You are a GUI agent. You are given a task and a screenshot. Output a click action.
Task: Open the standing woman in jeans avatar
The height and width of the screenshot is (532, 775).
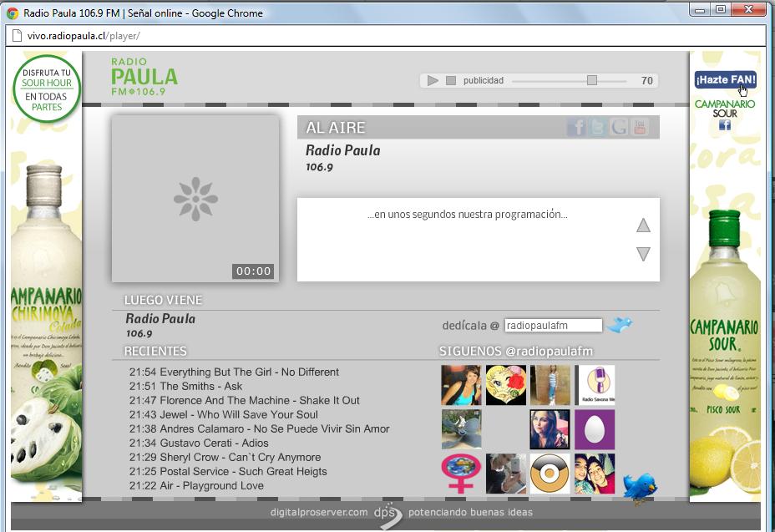point(550,385)
